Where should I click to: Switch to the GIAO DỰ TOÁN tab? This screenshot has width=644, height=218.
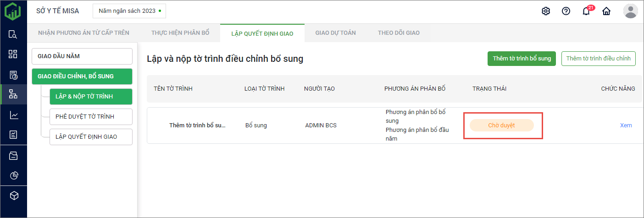coord(335,33)
